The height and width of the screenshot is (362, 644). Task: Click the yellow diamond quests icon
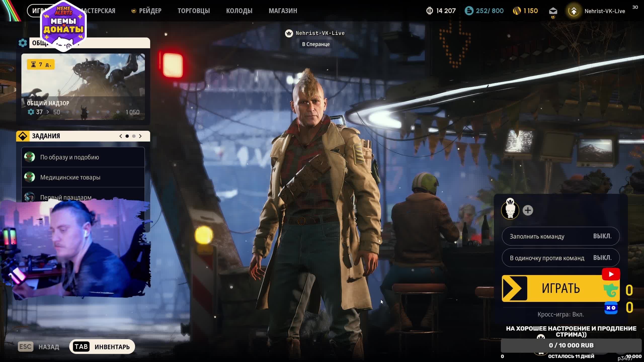[x=23, y=136]
